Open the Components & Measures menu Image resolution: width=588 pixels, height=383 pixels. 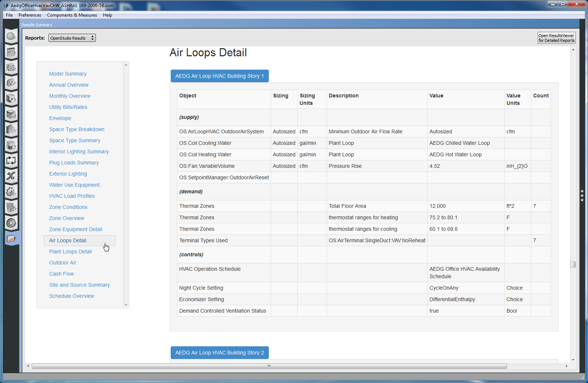point(72,15)
